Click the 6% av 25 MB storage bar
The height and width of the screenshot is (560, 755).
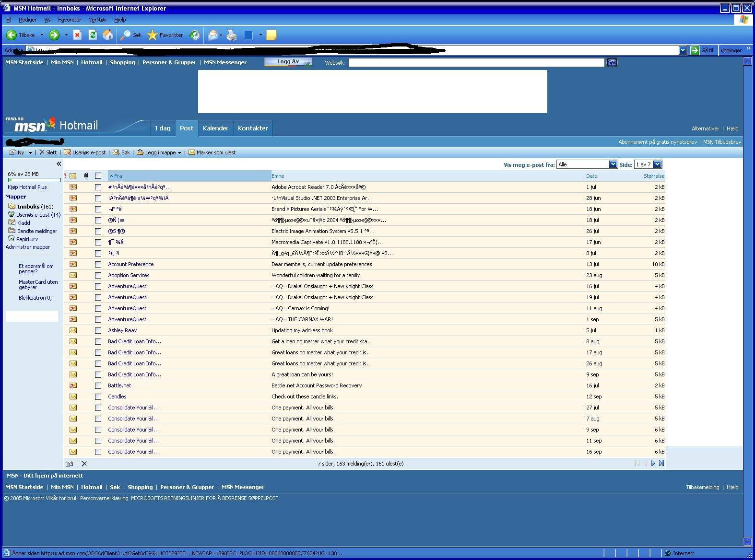pyautogui.click(x=35, y=180)
